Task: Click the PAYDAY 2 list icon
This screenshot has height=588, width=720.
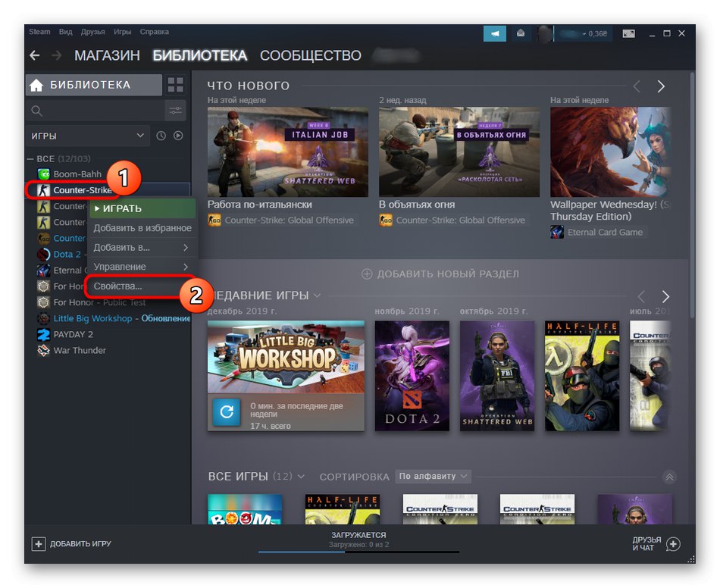Action: click(x=44, y=335)
